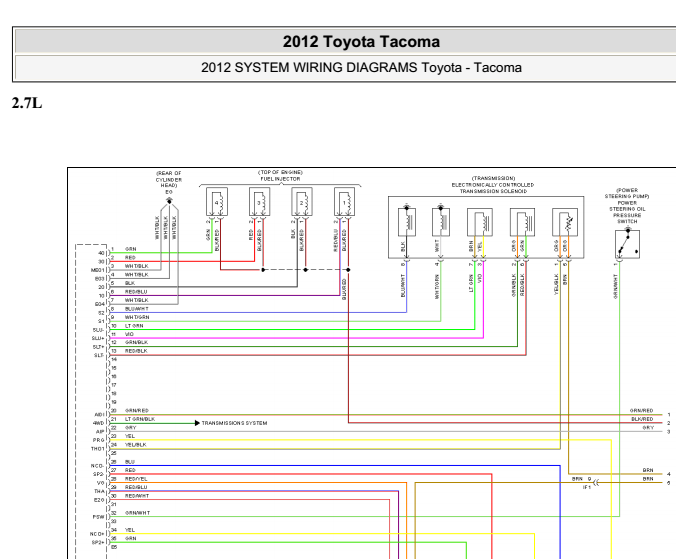Select fuel injector symbol number 4
The image size is (676, 559).
click(x=216, y=202)
